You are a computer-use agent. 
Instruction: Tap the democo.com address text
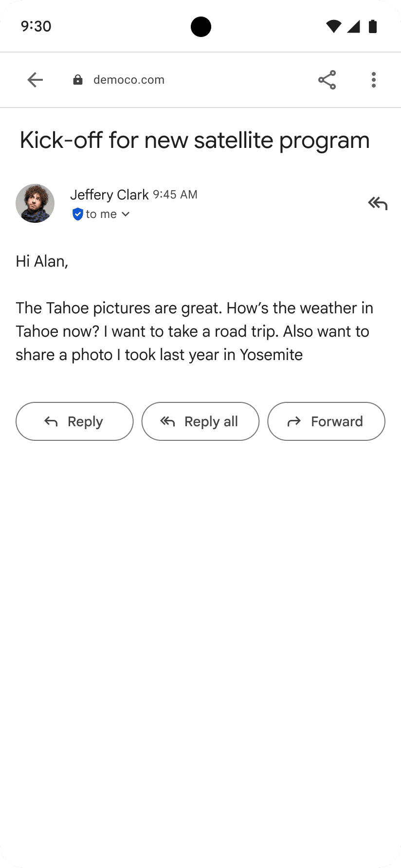pos(129,80)
